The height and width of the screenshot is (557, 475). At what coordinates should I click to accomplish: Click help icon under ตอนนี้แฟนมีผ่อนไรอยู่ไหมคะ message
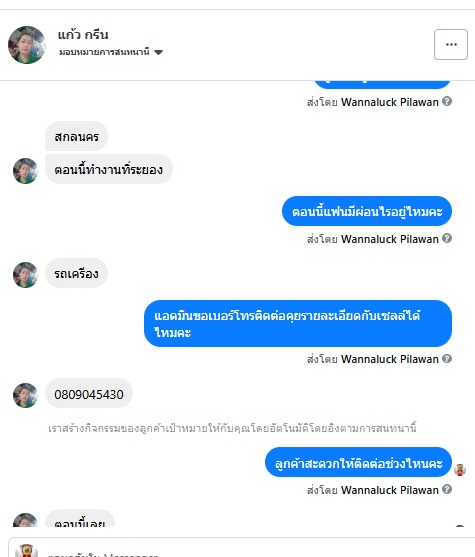pyautogui.click(x=447, y=238)
